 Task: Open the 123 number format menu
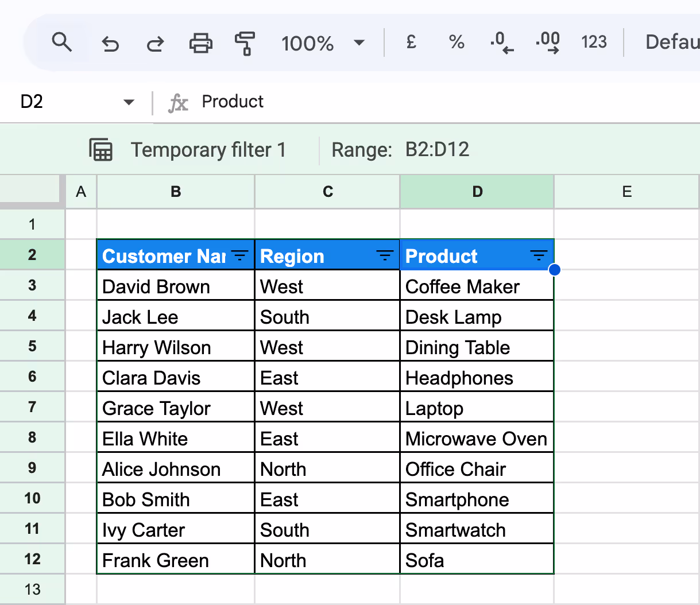(594, 42)
